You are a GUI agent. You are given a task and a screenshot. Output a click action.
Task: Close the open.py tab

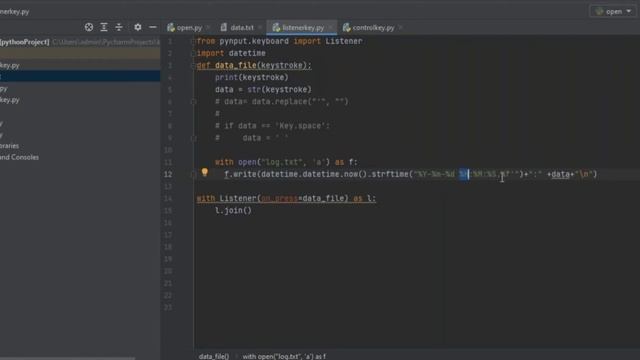[x=208, y=28]
